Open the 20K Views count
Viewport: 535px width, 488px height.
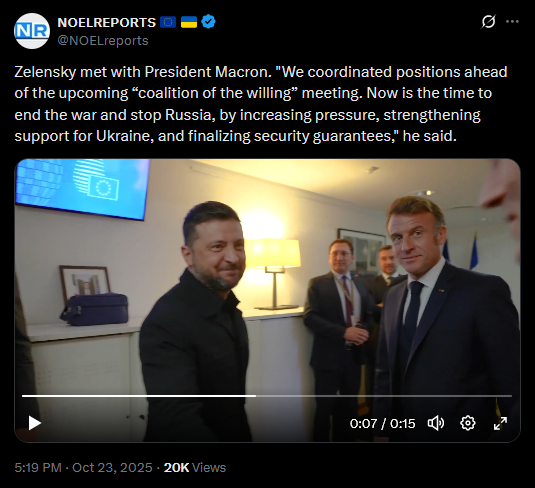(195, 468)
